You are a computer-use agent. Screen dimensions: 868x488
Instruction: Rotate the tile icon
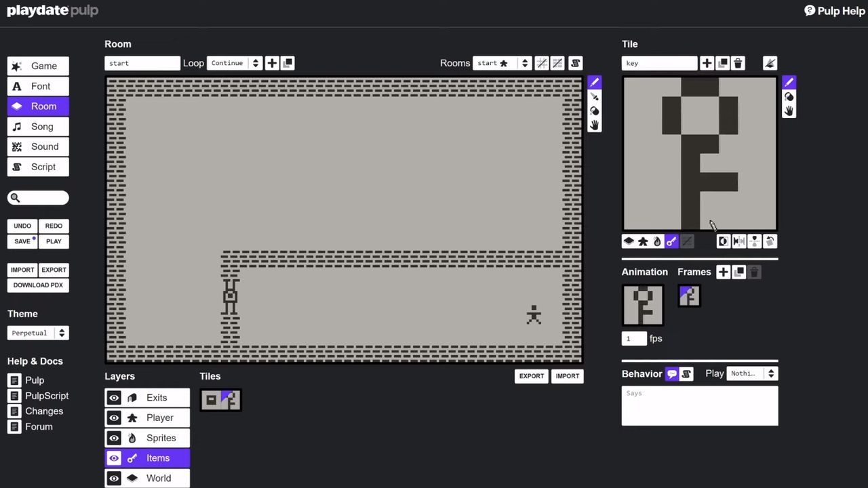coord(770,241)
